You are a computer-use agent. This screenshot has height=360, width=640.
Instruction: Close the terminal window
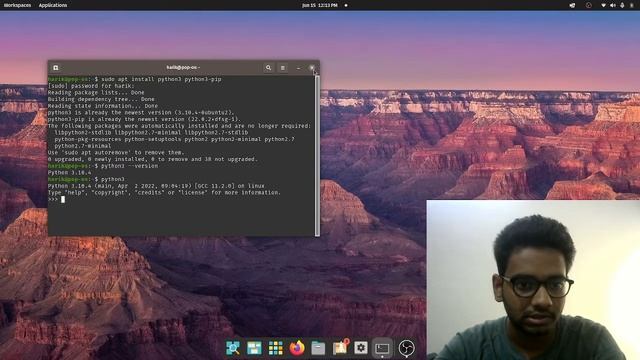pyautogui.click(x=312, y=68)
